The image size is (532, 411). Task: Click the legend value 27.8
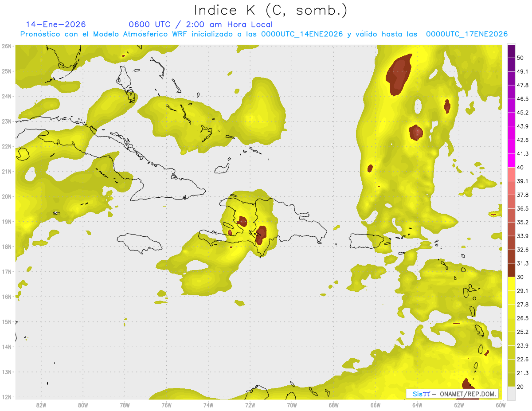coord(523,304)
